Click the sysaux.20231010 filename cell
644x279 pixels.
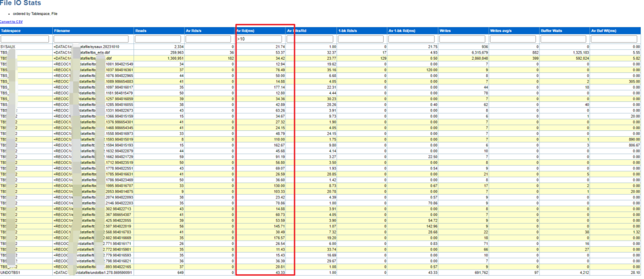(x=93, y=47)
